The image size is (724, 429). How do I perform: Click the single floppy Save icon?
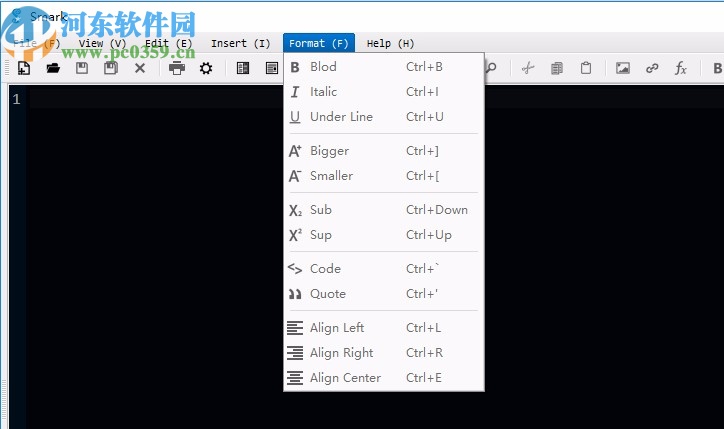[x=82, y=68]
